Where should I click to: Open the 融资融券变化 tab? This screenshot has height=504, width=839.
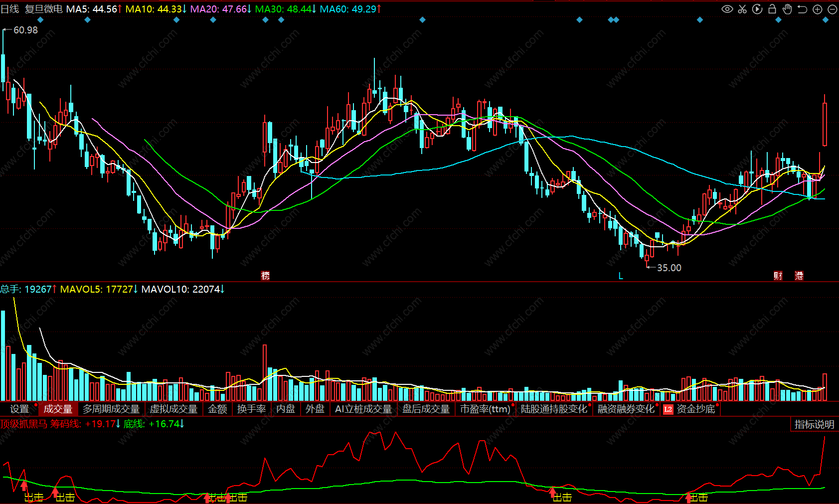click(x=626, y=409)
